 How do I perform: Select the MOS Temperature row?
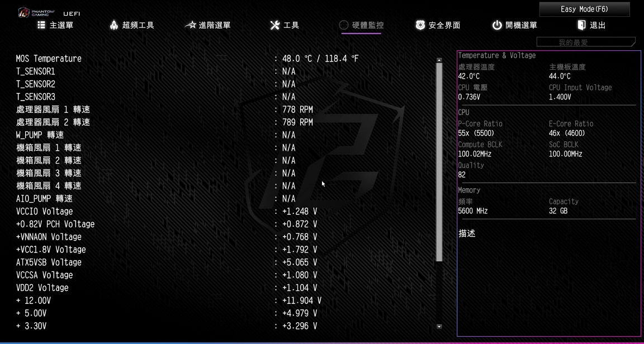coord(224,59)
